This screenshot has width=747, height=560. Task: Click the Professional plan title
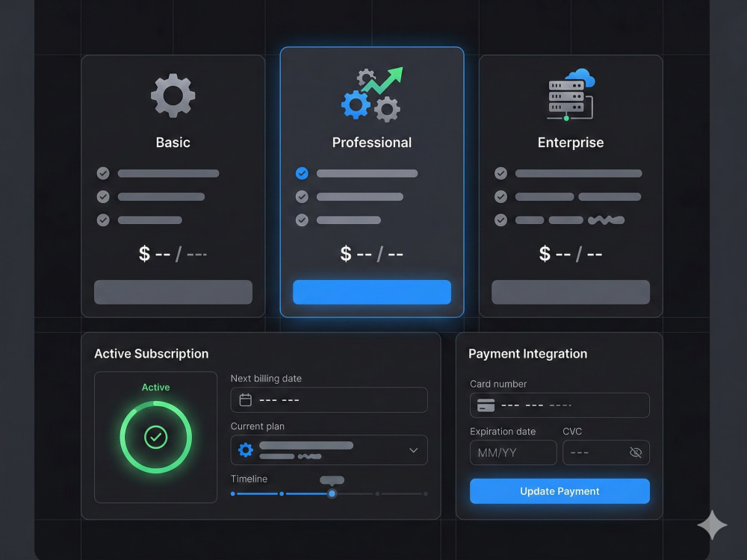[x=372, y=143]
